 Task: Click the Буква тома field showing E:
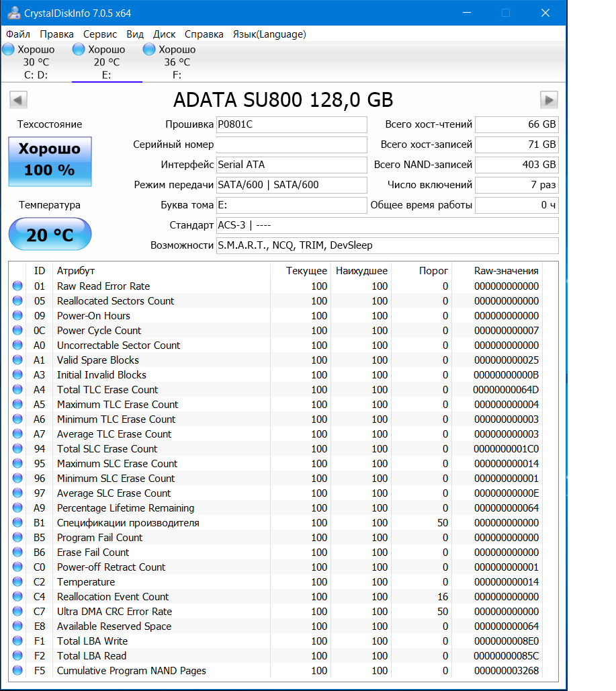292,205
